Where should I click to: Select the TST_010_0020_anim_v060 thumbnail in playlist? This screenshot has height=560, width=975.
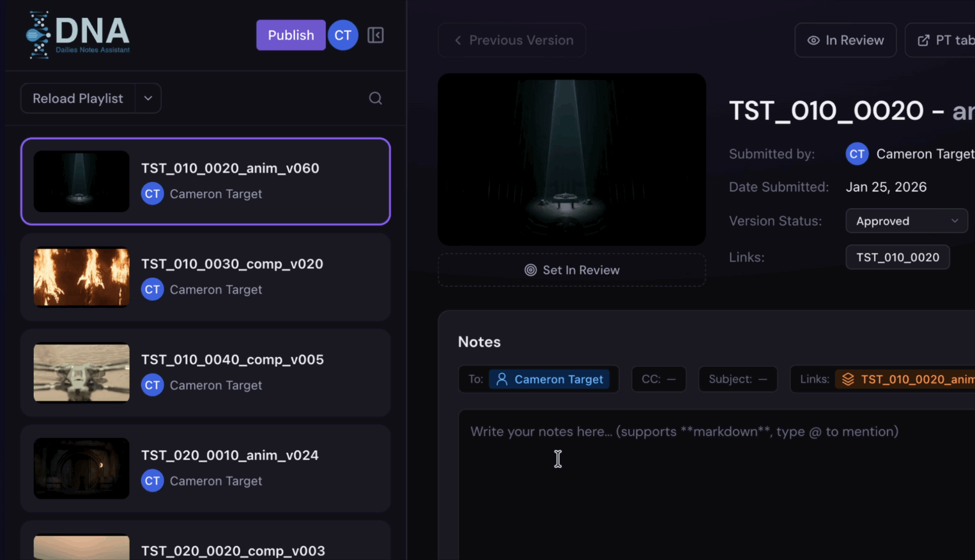82,181
